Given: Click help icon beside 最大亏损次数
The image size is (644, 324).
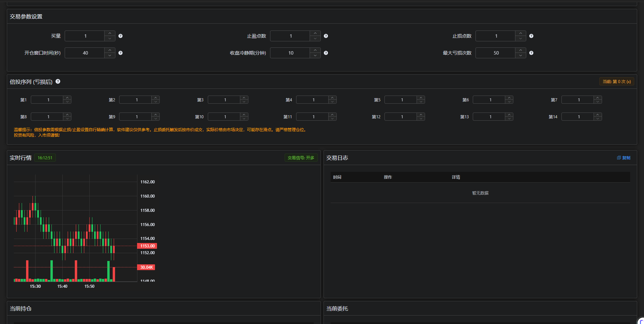Looking at the screenshot, I should point(531,53).
